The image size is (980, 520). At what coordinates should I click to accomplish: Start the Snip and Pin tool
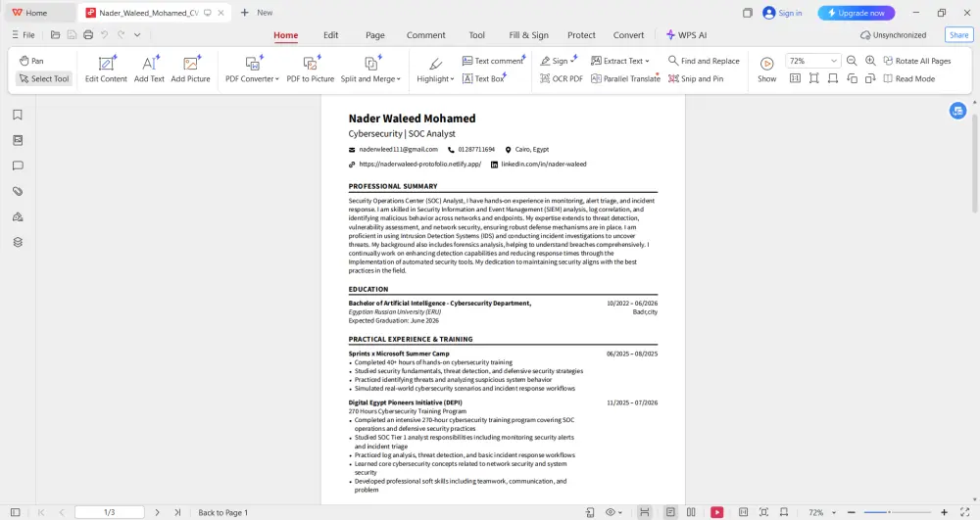click(x=696, y=78)
